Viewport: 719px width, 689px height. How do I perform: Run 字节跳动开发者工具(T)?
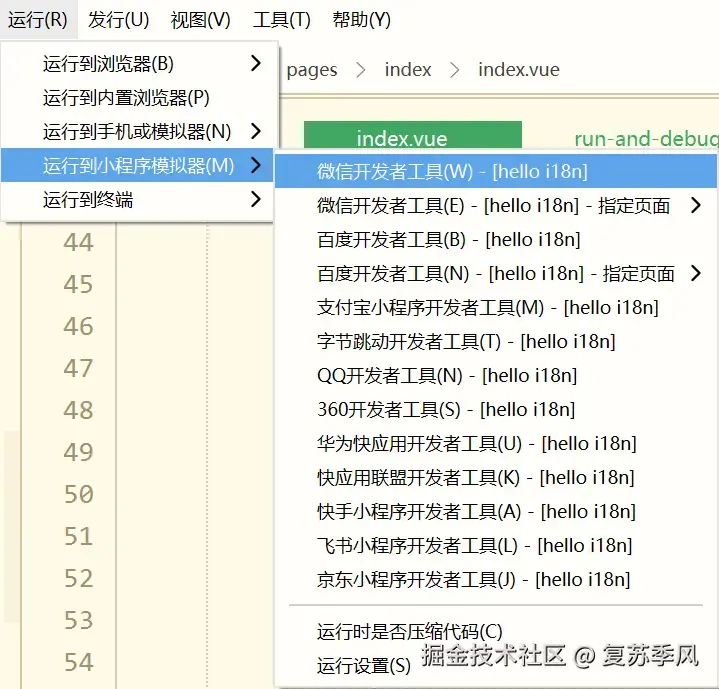pos(496,342)
